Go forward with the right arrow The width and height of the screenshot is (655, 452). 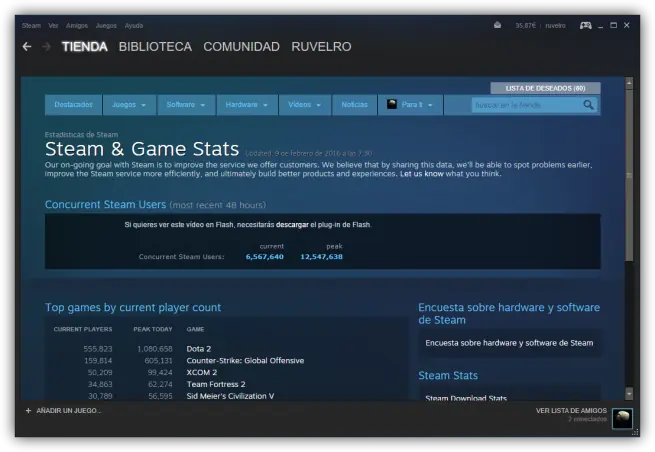(46, 46)
